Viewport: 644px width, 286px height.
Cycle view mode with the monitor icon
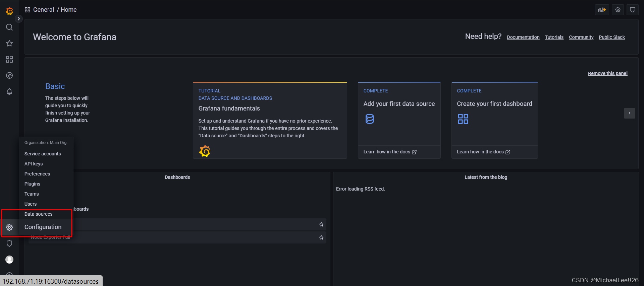click(x=633, y=10)
